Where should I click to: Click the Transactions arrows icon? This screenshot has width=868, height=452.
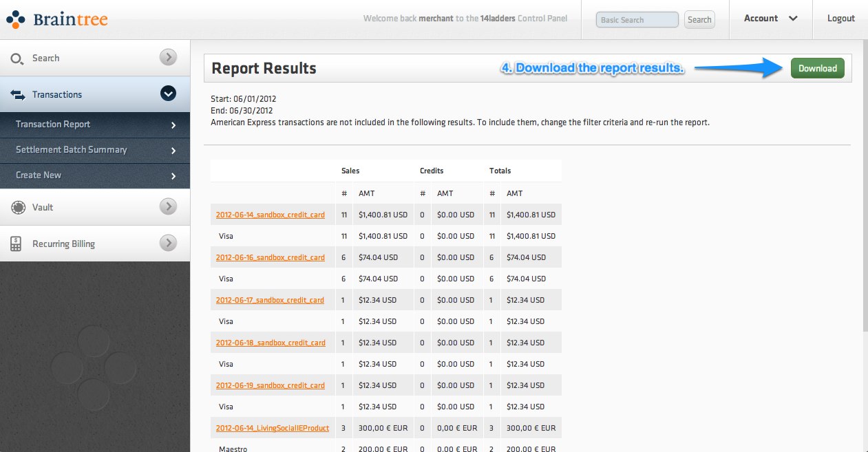point(18,94)
